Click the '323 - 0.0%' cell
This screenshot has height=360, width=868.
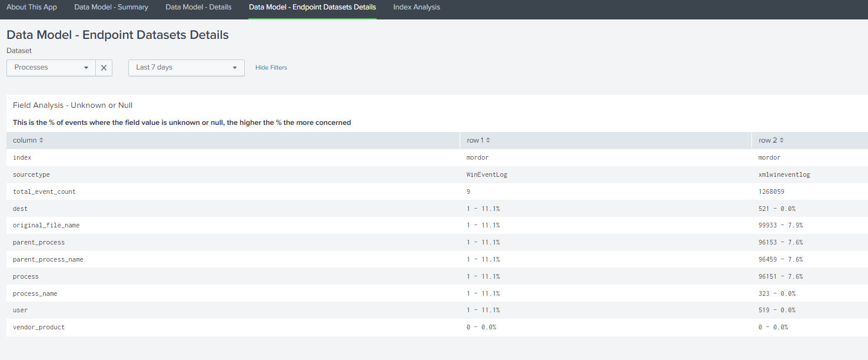[x=777, y=293]
